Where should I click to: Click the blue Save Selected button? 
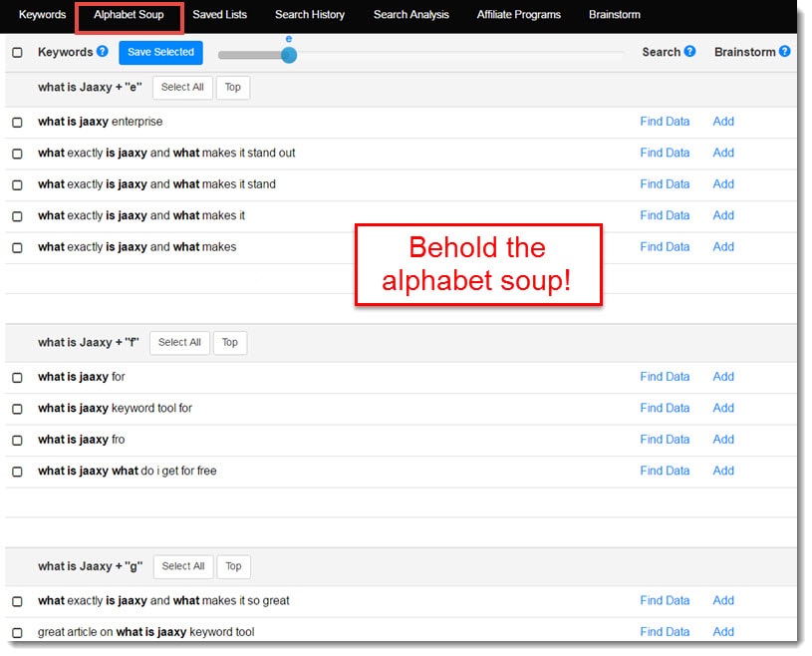point(160,52)
